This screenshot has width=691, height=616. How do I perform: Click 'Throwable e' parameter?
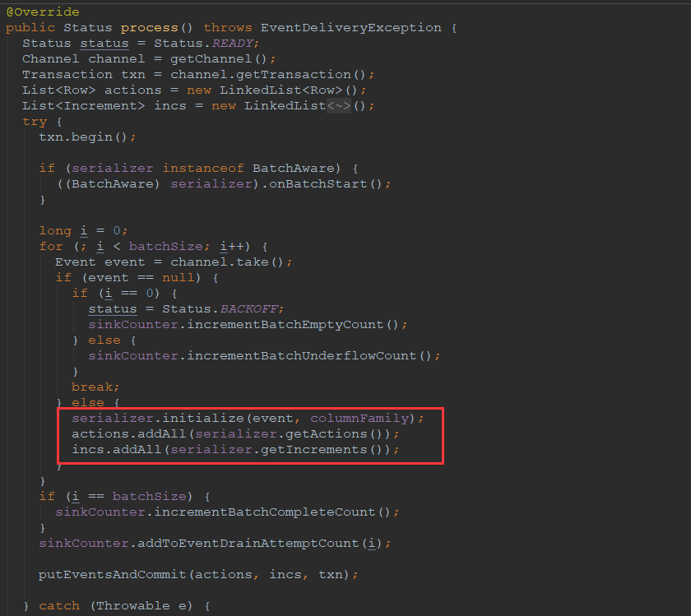(141, 606)
